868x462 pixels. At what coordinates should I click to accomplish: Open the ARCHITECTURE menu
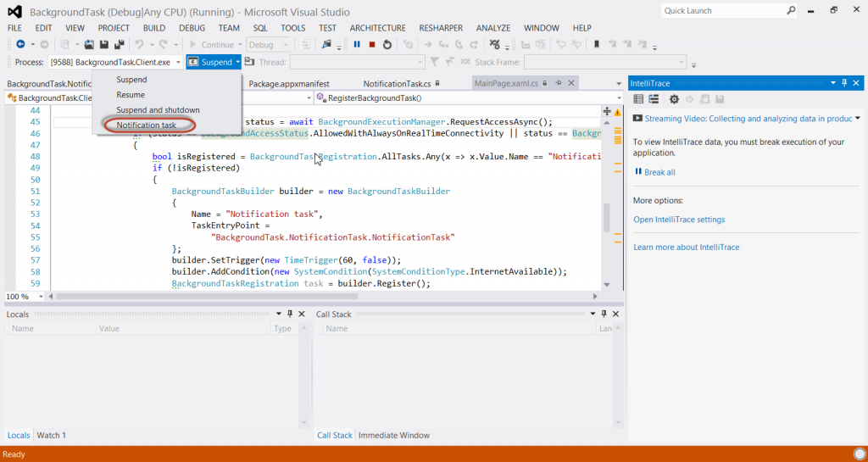[377, 28]
